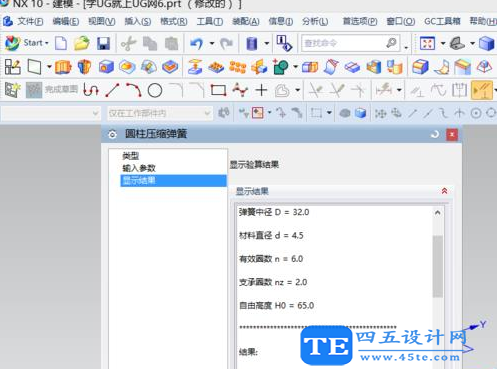This screenshot has height=369, width=498.
Task: Open a file with the folder icon
Action: [82, 43]
